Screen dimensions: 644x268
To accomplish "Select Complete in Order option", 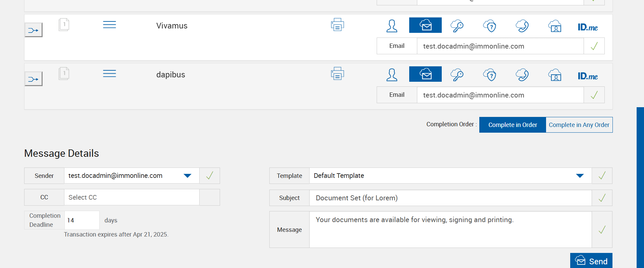I will point(513,125).
